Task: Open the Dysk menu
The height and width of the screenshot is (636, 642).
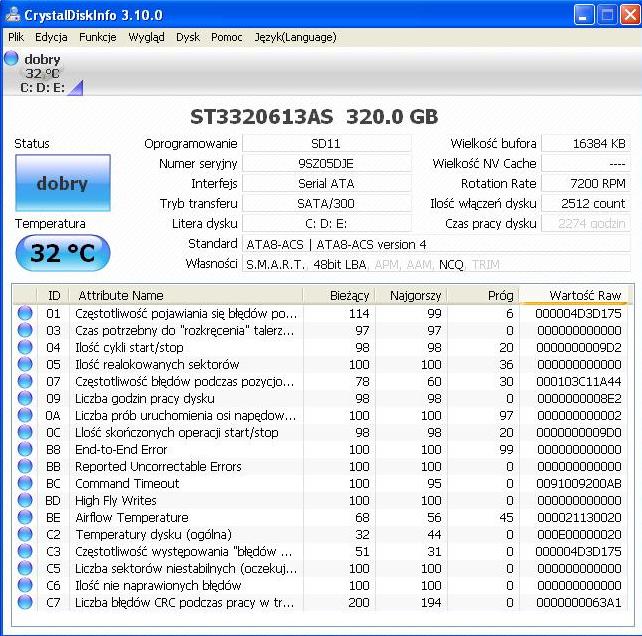Action: click(x=188, y=37)
